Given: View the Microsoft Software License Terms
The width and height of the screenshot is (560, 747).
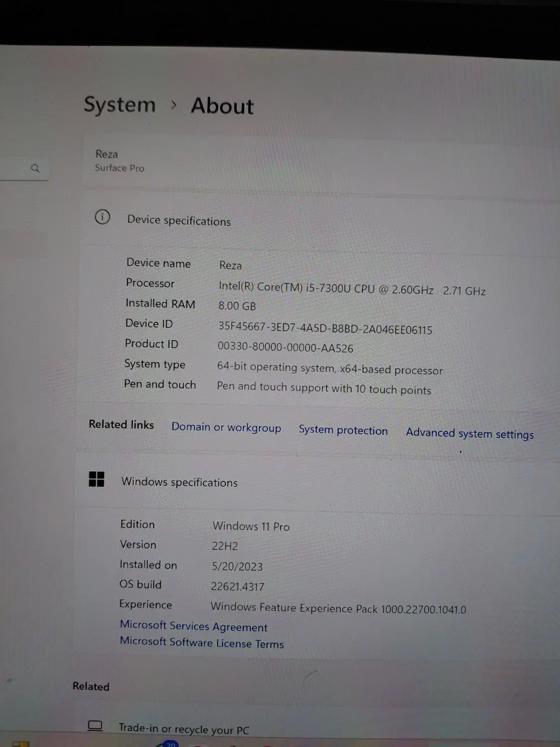Looking at the screenshot, I should [x=202, y=642].
